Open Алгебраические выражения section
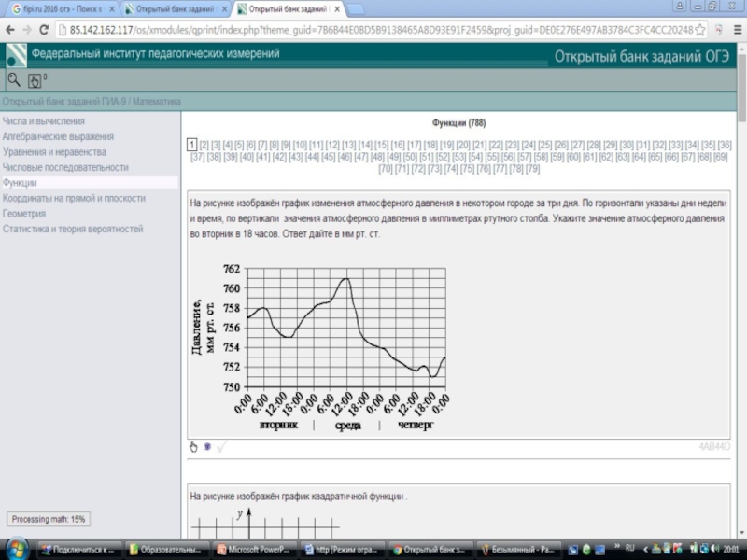 tap(58, 136)
